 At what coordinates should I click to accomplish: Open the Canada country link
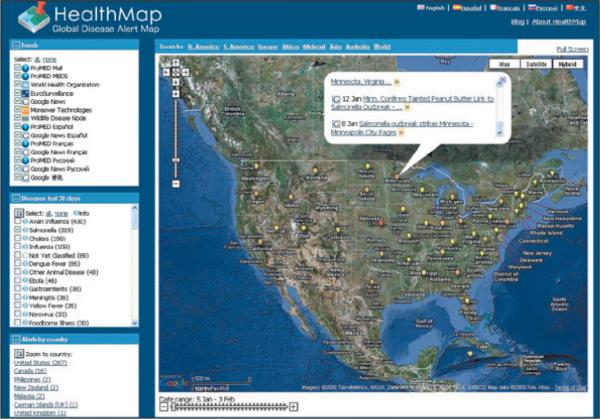(30, 371)
